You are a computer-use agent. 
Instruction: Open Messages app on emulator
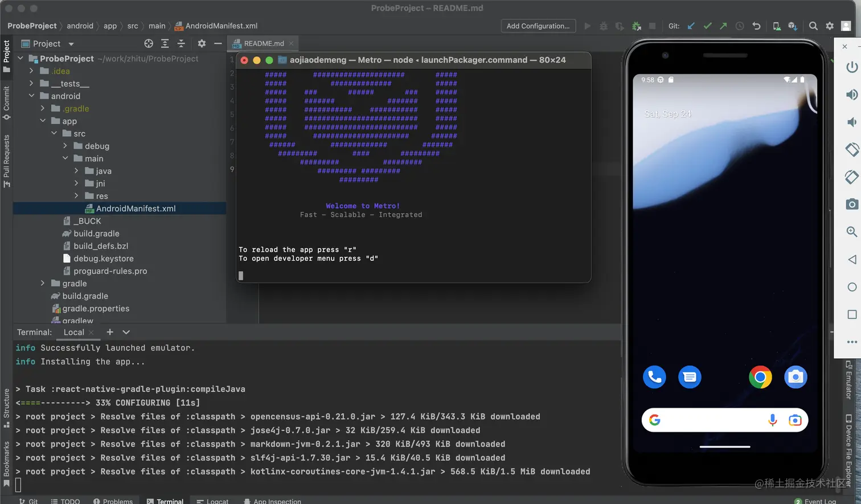point(690,377)
